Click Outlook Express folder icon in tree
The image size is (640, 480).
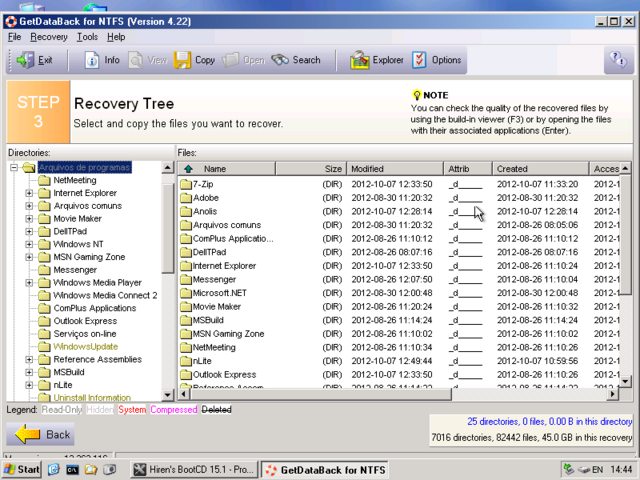pos(44,321)
